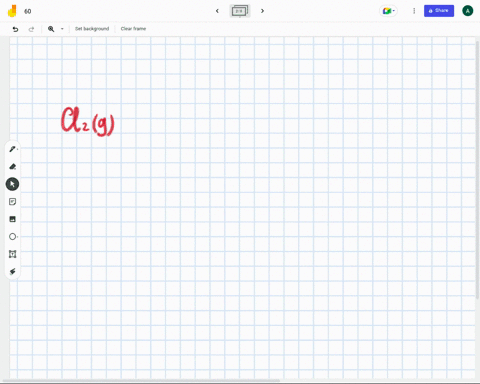This screenshot has height=384, width=480.
Task: Select the red handwritten Cl2(g) drawing
Action: 88,122
